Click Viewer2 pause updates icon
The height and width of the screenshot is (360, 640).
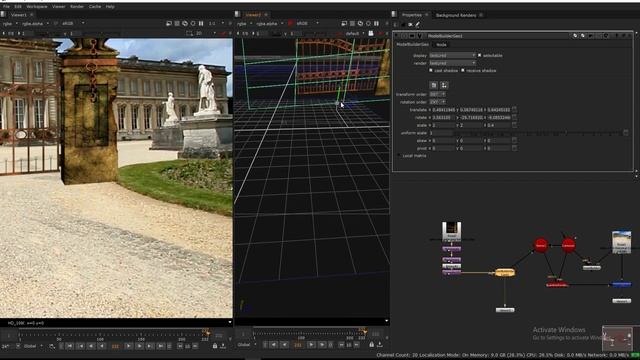coord(376,24)
